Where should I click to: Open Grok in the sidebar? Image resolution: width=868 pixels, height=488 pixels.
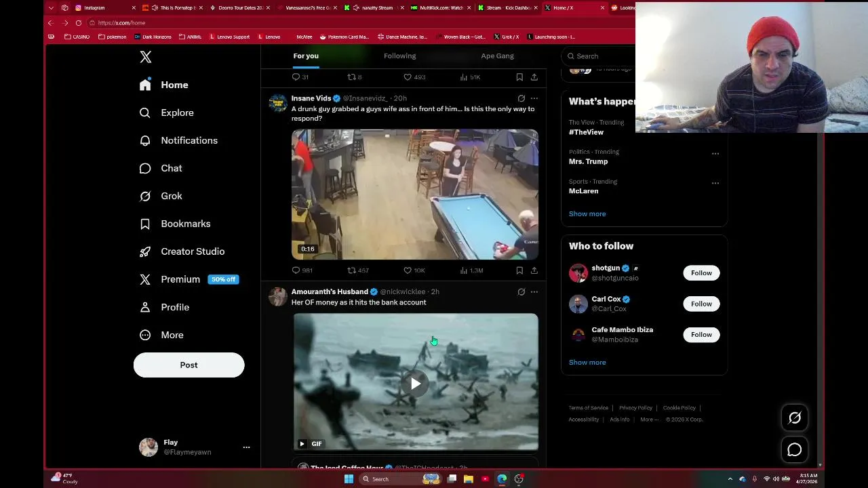161,196
